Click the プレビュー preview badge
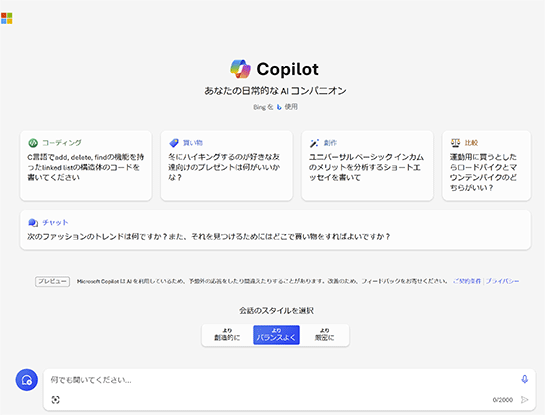 pyautogui.click(x=52, y=281)
